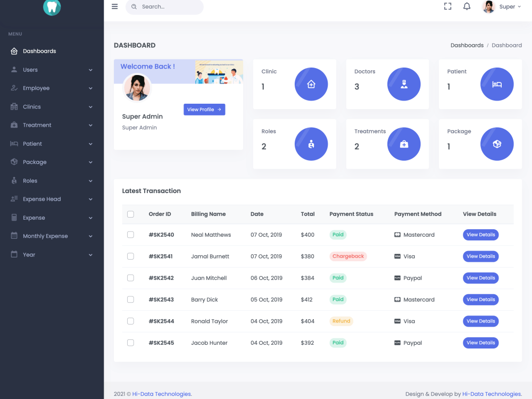
Task: Click the Dashboards breadcrumb link
Action: pos(467,45)
